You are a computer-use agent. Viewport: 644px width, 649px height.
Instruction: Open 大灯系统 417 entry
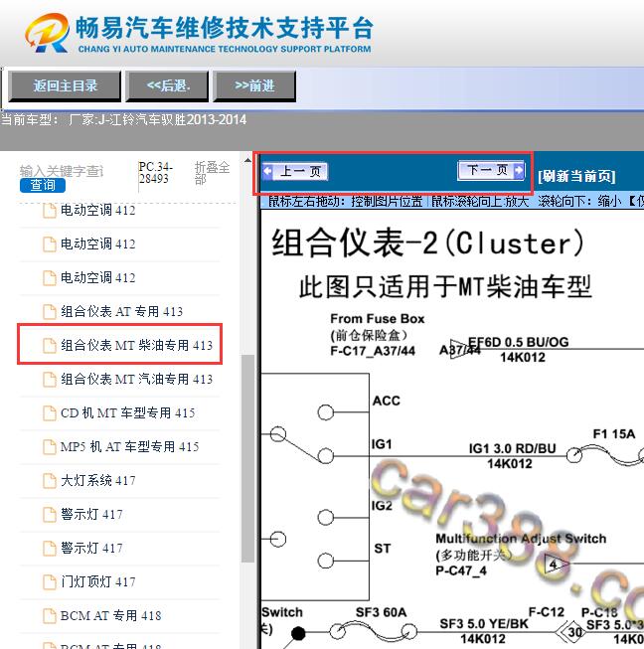click(x=97, y=481)
